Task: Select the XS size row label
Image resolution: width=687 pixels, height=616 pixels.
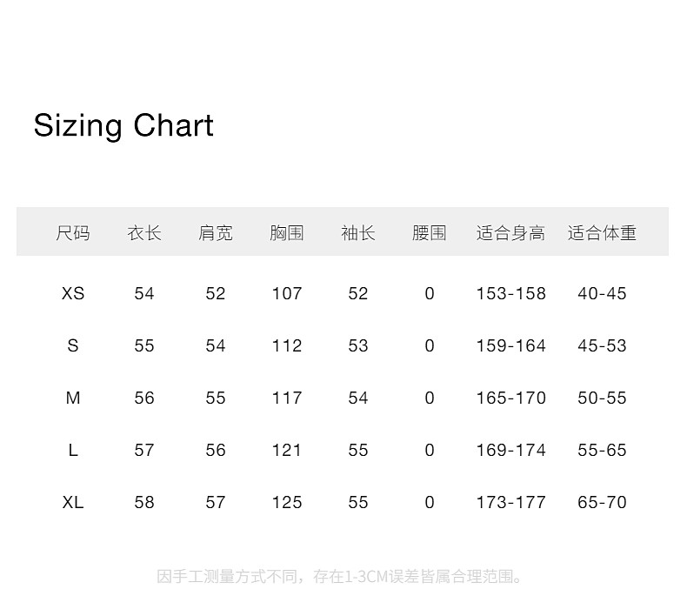Action: click(73, 293)
